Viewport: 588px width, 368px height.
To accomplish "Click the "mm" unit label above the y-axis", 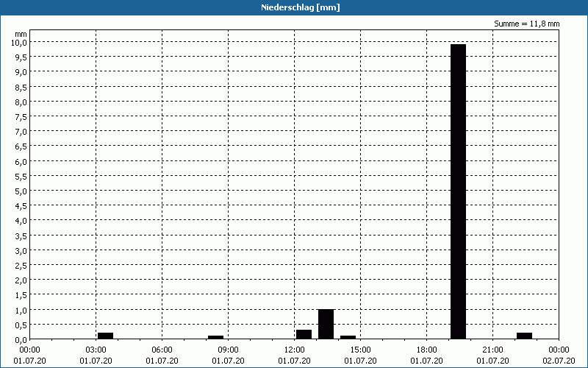I will pos(21,35).
